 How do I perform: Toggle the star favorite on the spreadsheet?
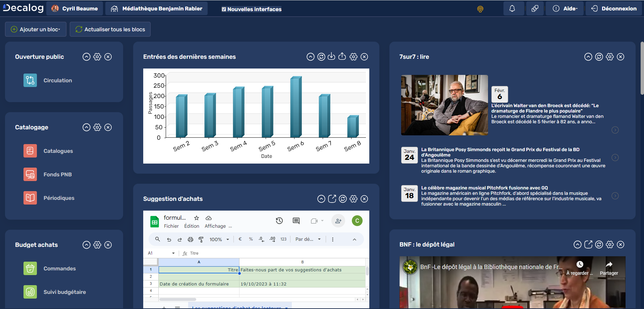coord(197,218)
